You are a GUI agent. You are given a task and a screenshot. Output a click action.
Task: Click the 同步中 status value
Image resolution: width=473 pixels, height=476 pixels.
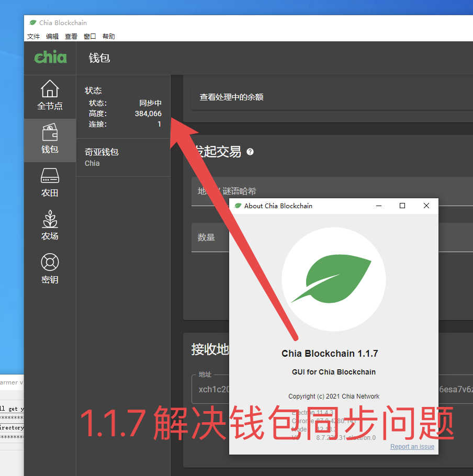150,103
